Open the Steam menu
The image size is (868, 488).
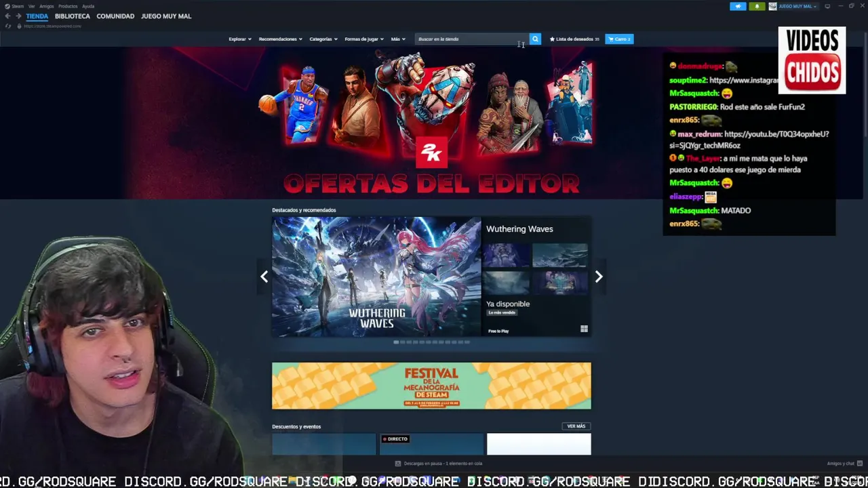(x=18, y=6)
